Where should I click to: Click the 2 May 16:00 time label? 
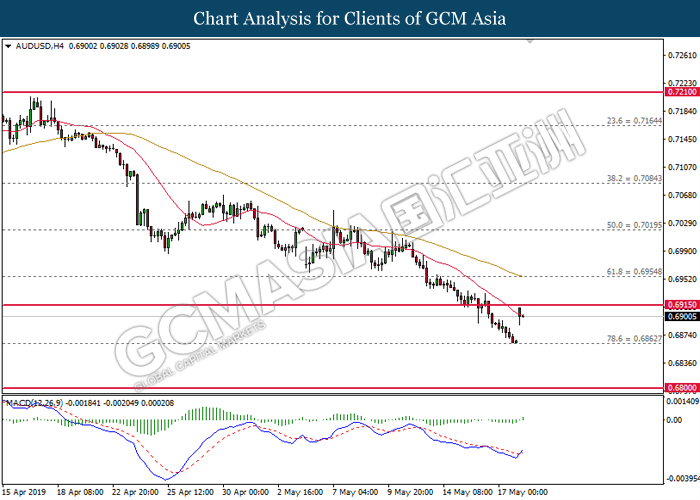pos(300,492)
